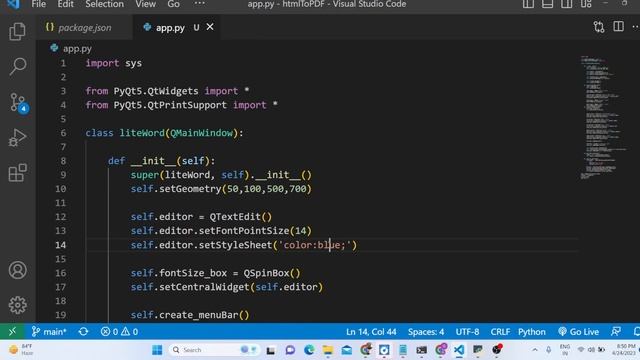The height and width of the screenshot is (360, 640).
Task: Synchronize changes in status bar
Action: pyautogui.click(x=83, y=331)
